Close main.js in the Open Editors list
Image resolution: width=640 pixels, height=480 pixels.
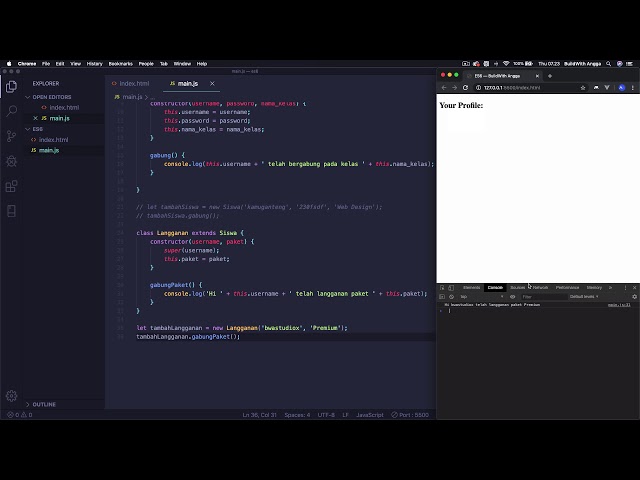point(36,118)
